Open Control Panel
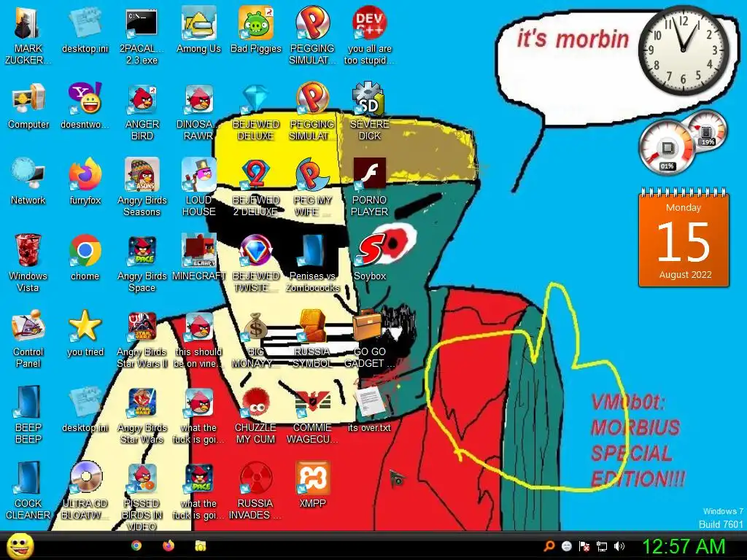Screen dimensions: 747x560 point(28,327)
